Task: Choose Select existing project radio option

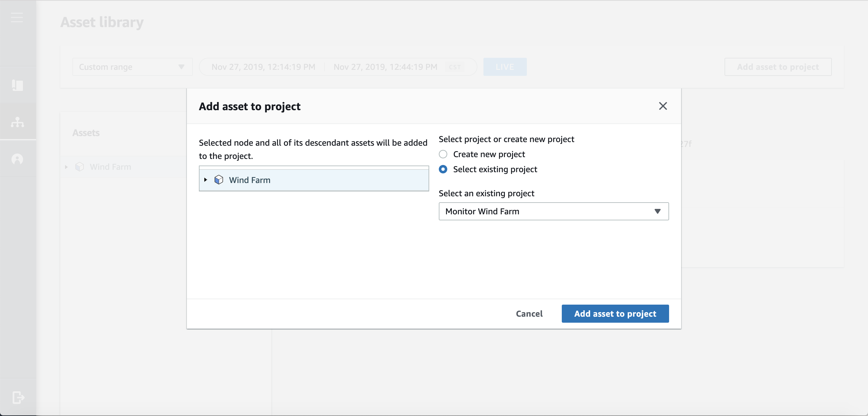Action: [x=443, y=169]
